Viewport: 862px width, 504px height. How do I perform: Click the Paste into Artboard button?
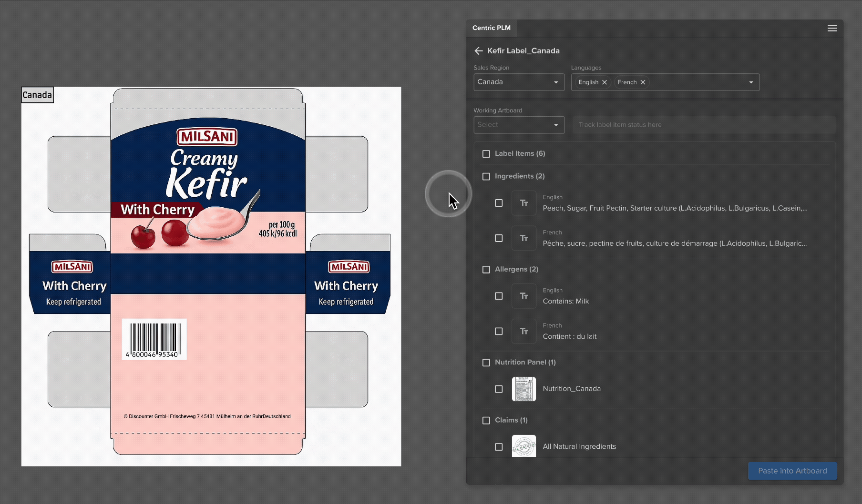[792, 471]
